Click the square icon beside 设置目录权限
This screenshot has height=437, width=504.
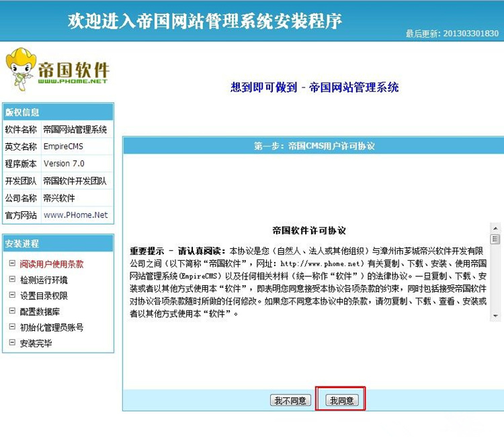[x=12, y=295]
